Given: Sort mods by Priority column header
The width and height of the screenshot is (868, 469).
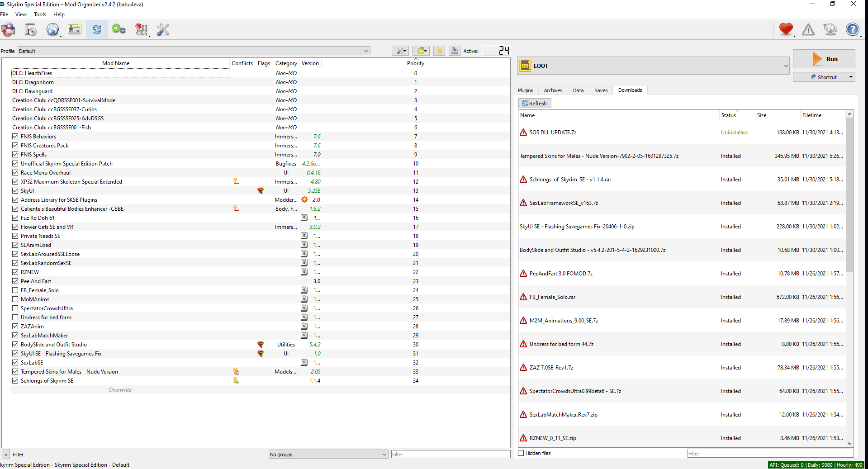Looking at the screenshot, I should pyautogui.click(x=416, y=63).
